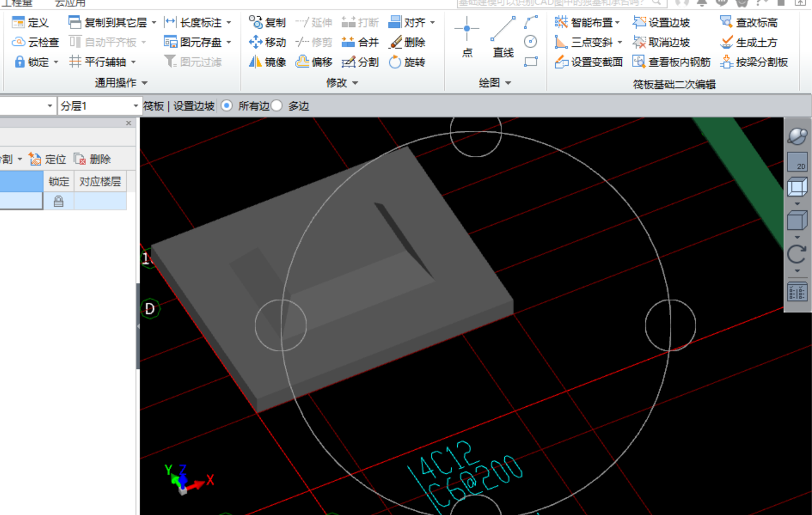This screenshot has width=812, height=515.
Task: Open 查看板内钢筋 view slab rebar
Action: [671, 61]
